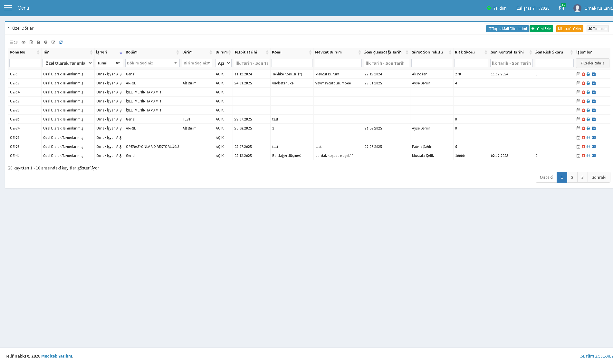
Task: Open the help question-mark icon above table
Action: coord(46,42)
